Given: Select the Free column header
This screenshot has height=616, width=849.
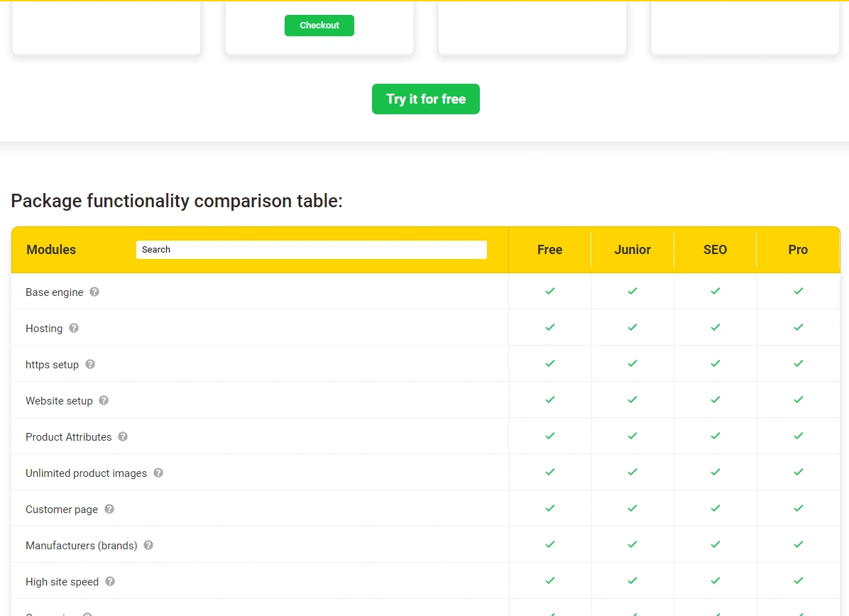Looking at the screenshot, I should point(549,250).
